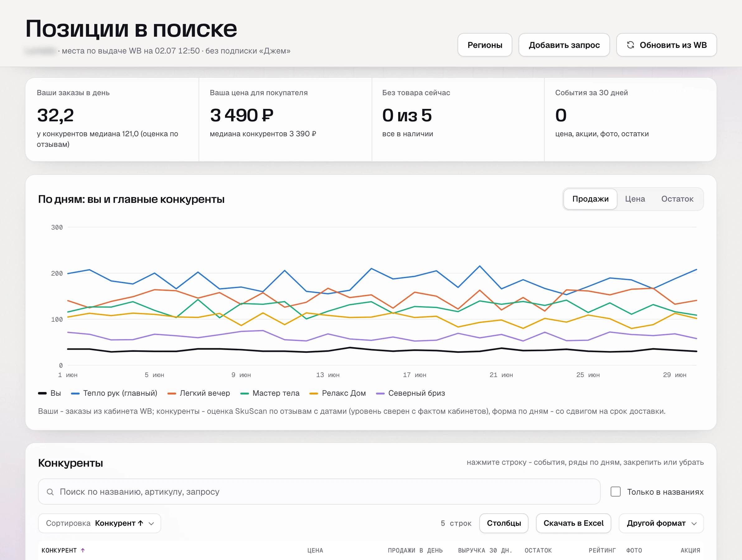Screen dimensions: 742x560
Task: Toggle the Легкий вечер legend series
Action: [199, 393]
